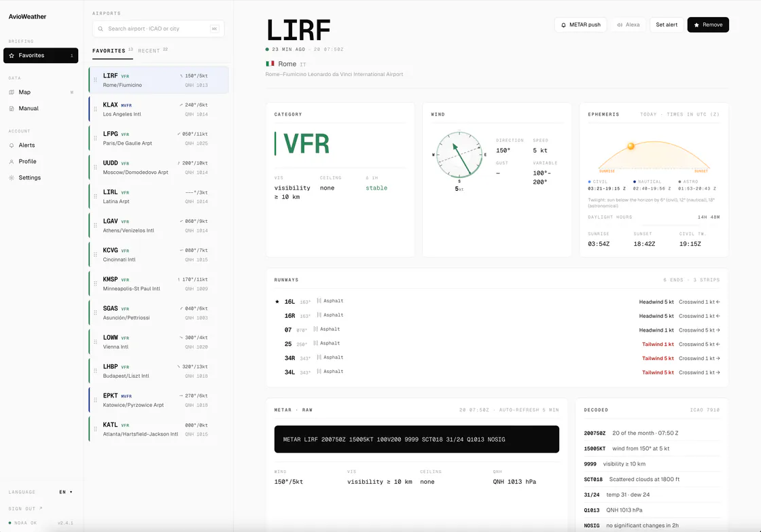The width and height of the screenshot is (761, 532).
Task: Click drag handle on LFPG row
Action: [95, 139]
